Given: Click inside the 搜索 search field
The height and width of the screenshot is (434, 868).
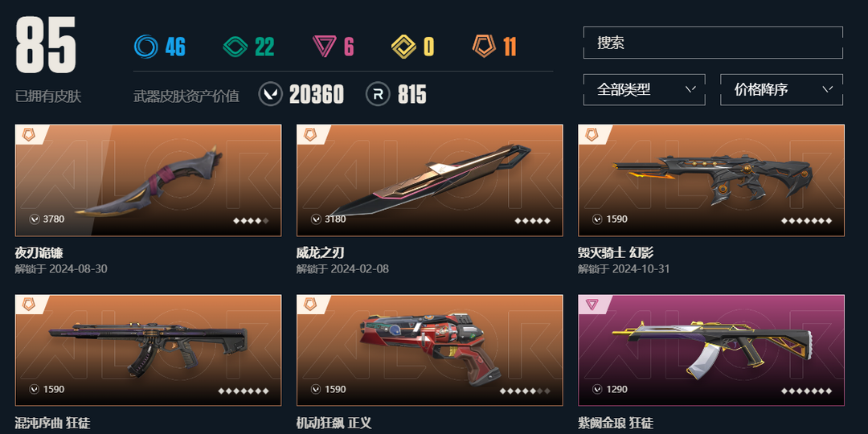Looking at the screenshot, I should pyautogui.click(x=713, y=43).
